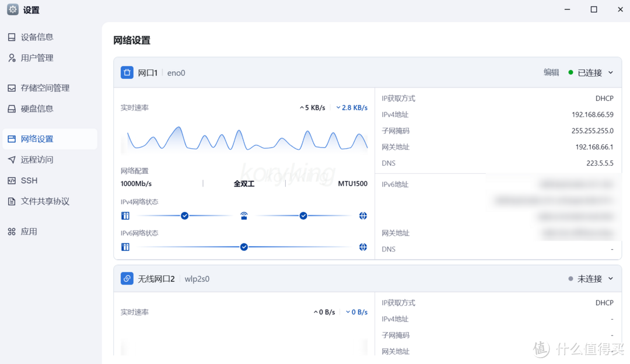Open 硬盘管理 settings
The height and width of the screenshot is (364, 630).
(x=37, y=108)
